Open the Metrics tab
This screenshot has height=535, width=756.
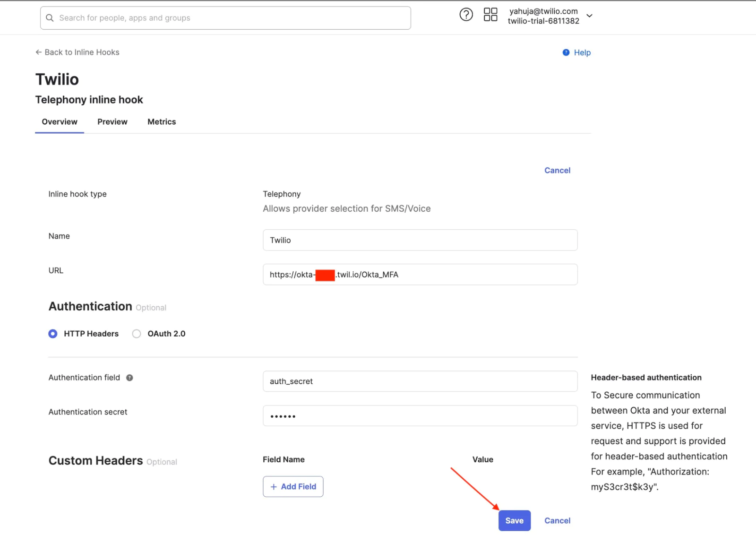(x=162, y=122)
